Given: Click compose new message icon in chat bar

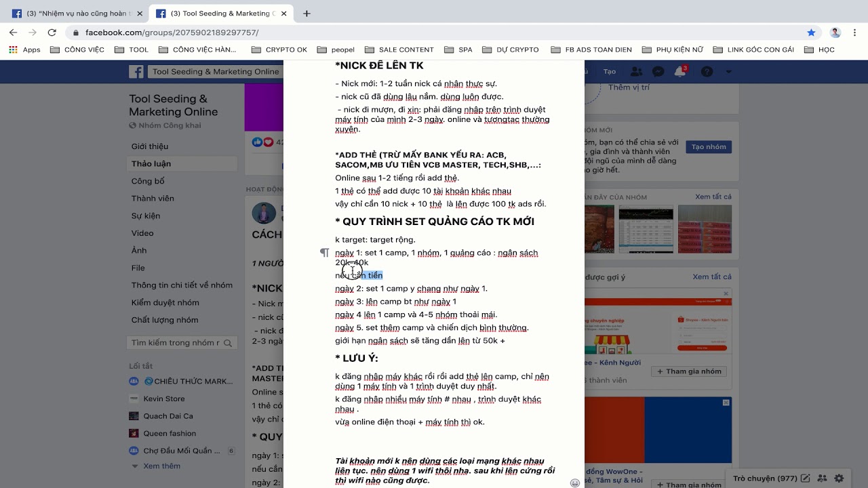Looking at the screenshot, I should pyautogui.click(x=805, y=479).
